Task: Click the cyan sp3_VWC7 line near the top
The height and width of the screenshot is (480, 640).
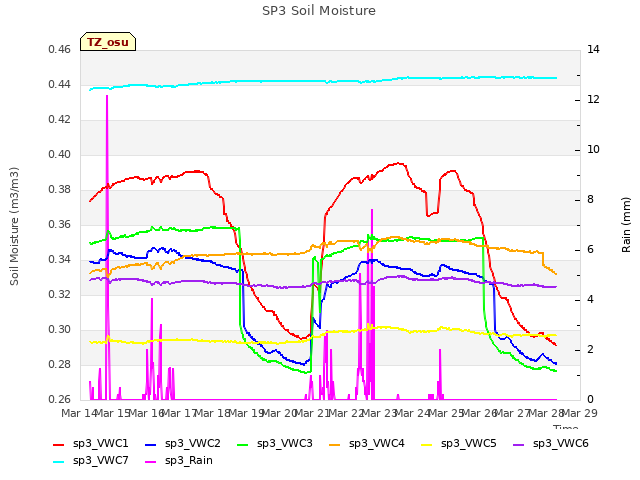Action: 322,81
